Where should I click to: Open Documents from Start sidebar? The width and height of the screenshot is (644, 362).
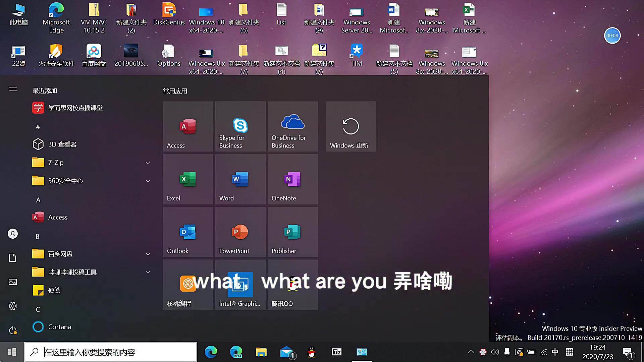13,258
